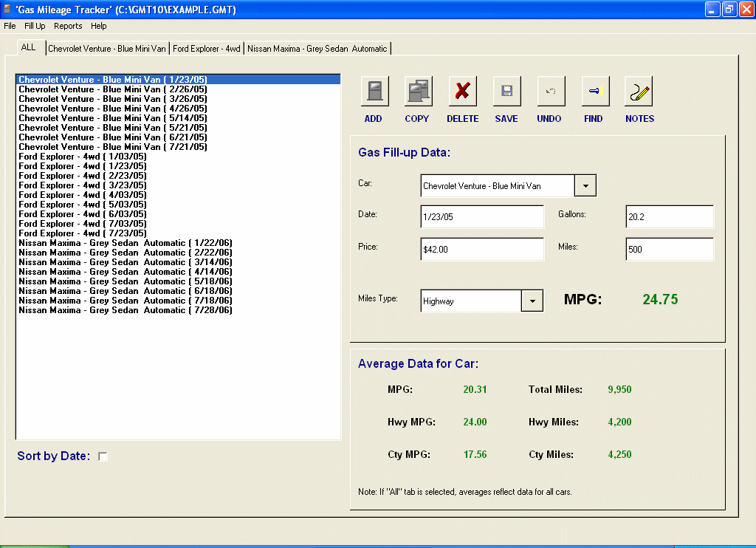The height and width of the screenshot is (548, 756).
Task: Enable the Sort by Date checkbox
Action: tap(103, 456)
